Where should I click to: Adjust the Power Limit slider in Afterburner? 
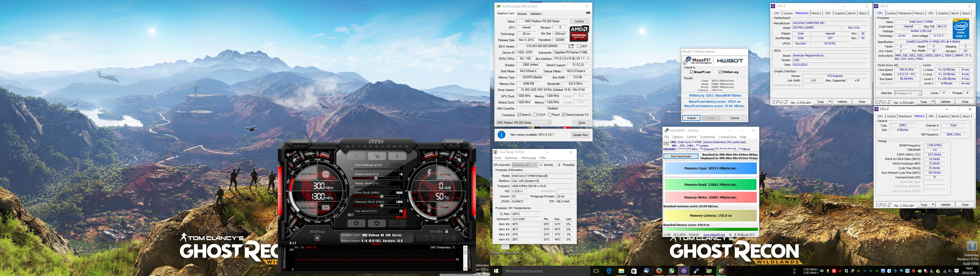(x=376, y=178)
